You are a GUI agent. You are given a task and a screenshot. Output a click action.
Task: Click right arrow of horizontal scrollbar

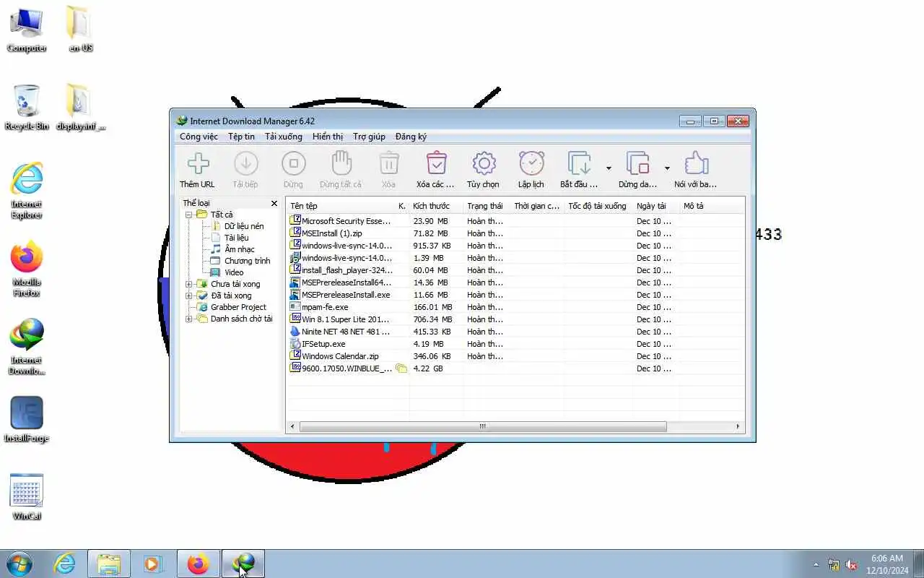pyautogui.click(x=738, y=427)
